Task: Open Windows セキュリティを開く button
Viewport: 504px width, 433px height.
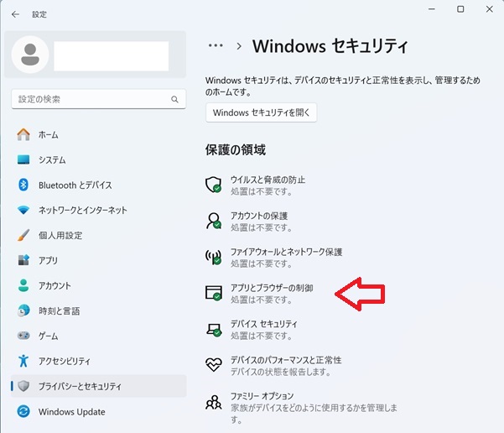Action: [x=261, y=112]
